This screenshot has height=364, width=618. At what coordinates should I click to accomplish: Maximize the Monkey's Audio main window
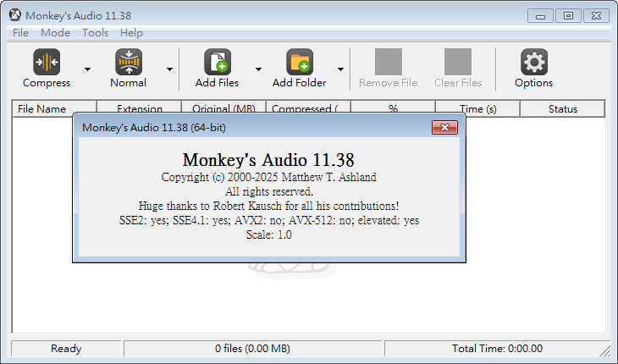[x=568, y=16]
